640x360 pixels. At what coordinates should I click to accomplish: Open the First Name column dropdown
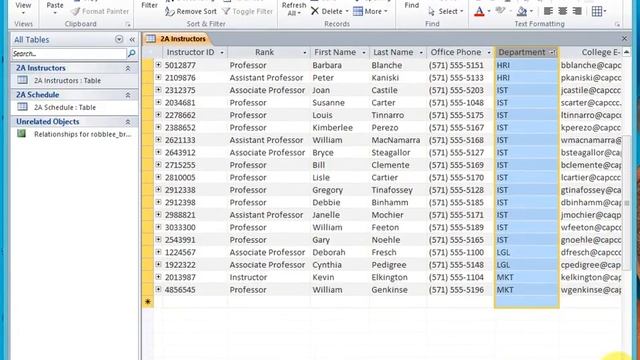tap(363, 53)
